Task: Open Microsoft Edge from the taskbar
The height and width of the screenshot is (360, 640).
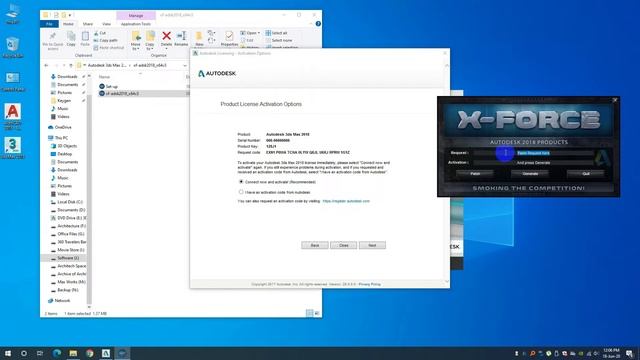Action: tap(57, 353)
